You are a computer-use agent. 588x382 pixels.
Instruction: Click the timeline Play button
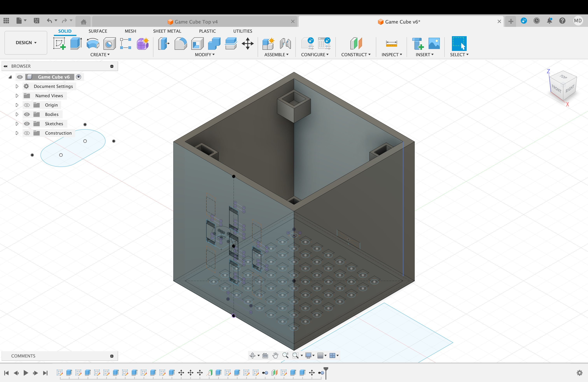pos(26,373)
